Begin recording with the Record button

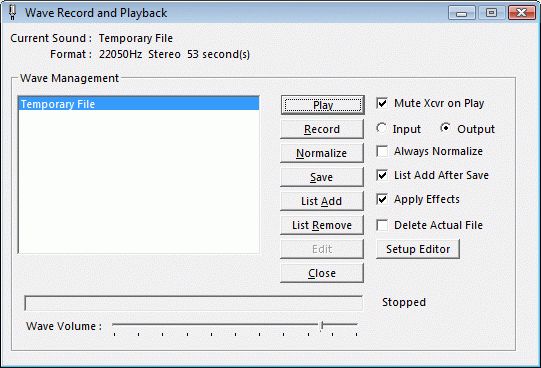(322, 129)
